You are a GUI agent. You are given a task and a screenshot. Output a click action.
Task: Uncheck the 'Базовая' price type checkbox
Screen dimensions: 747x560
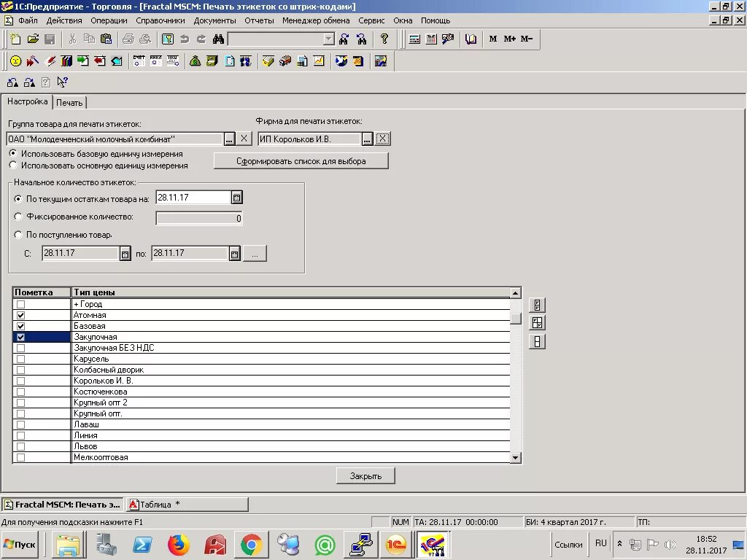[20, 326]
